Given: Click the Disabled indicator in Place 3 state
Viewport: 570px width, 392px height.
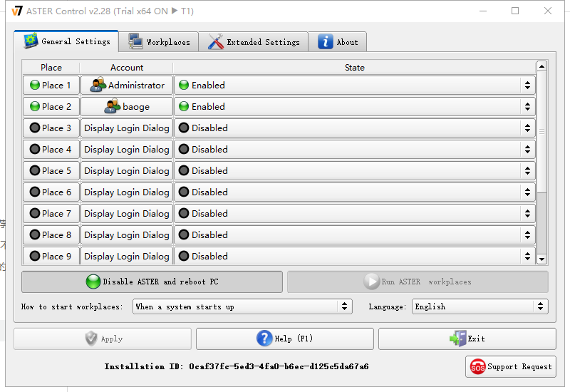Looking at the screenshot, I should tap(184, 128).
